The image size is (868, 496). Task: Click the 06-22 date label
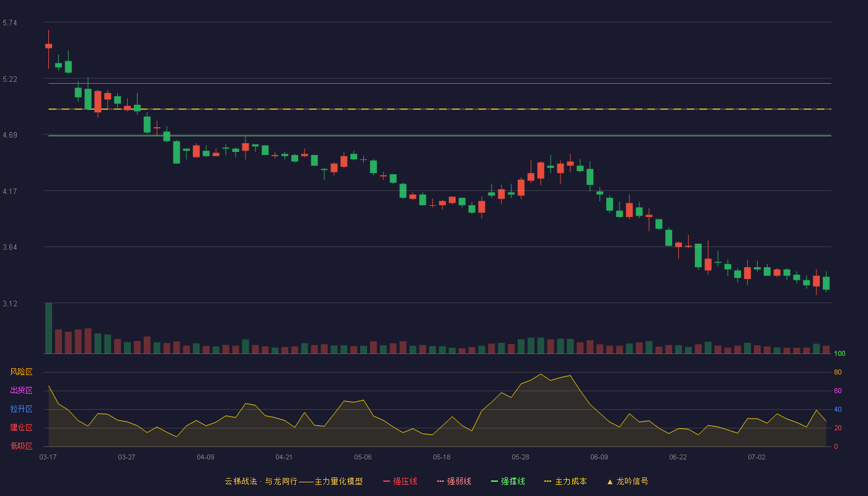[x=678, y=457]
